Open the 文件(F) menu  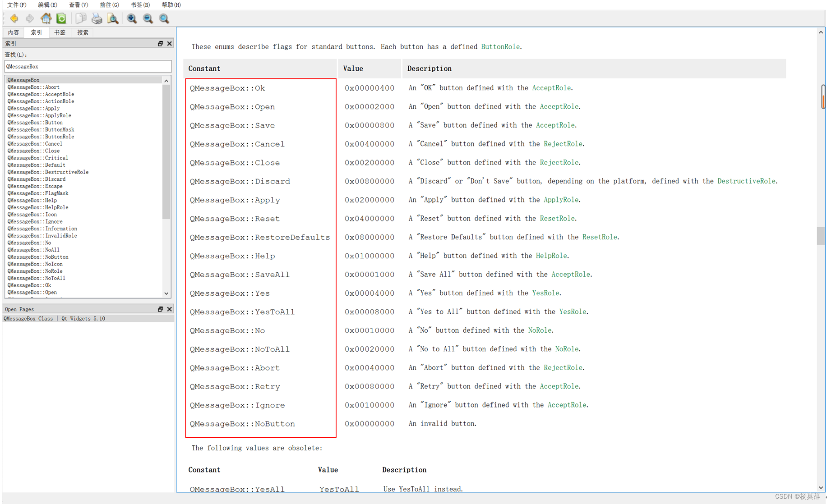tap(17, 5)
